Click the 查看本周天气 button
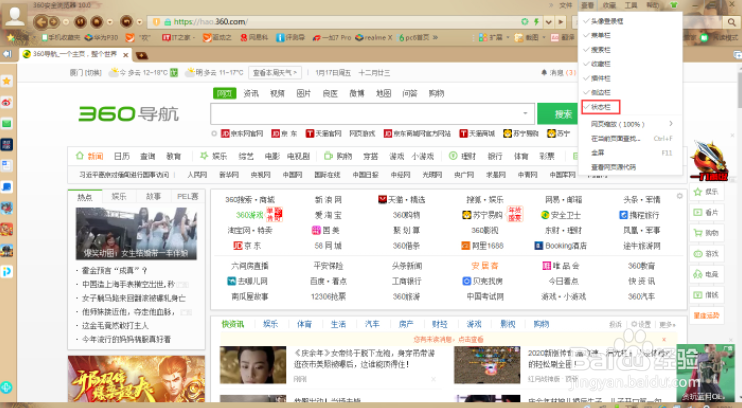Screen dimensions: 742x408 pos(275,72)
